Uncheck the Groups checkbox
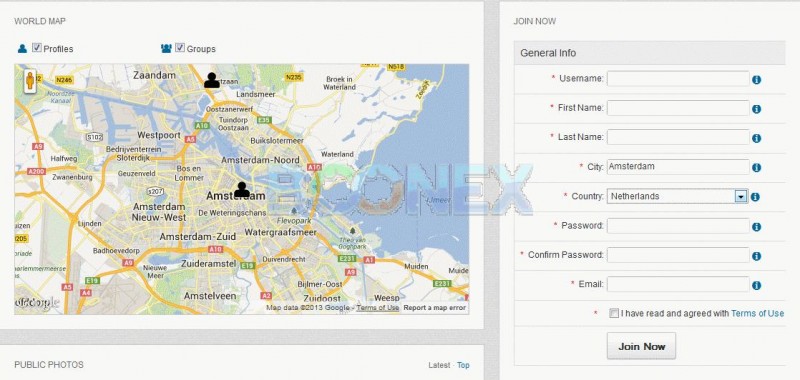This screenshot has width=800, height=380. point(180,48)
